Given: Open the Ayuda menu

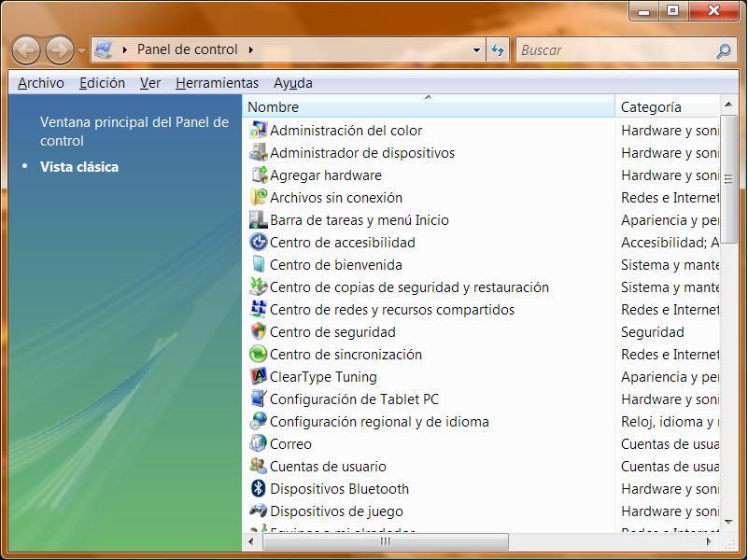Looking at the screenshot, I should point(293,83).
